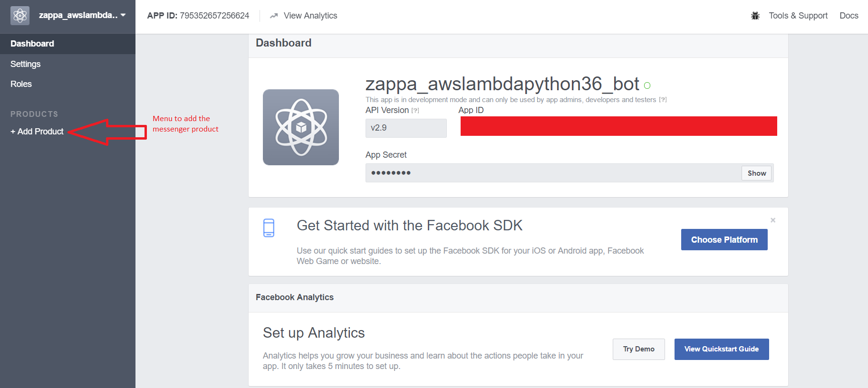
Task: Click the View Analytics chart icon
Action: pyautogui.click(x=274, y=16)
